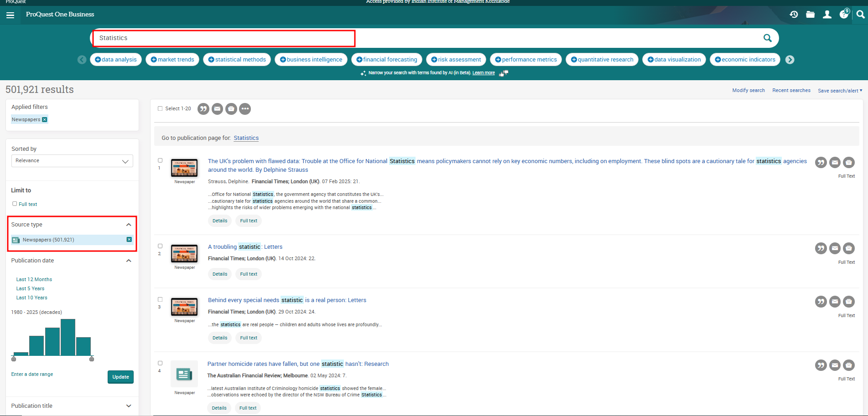
Task: Click the magnifier icon in search box
Action: 767,38
